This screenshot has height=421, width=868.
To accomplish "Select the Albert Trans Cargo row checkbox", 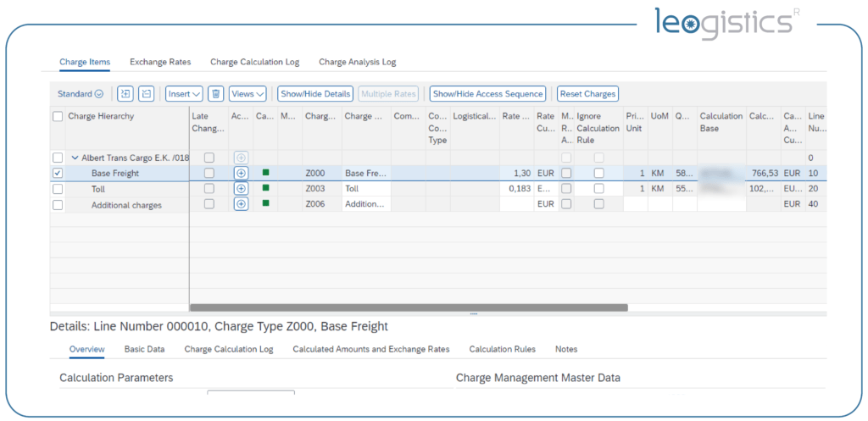I will click(58, 158).
